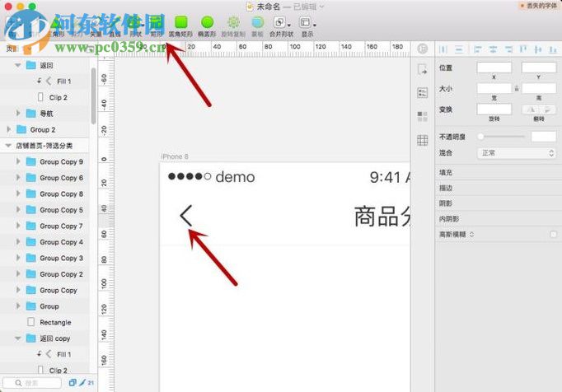Toggle flip horizontal button
Screen dimensions: 562x392
532,110
